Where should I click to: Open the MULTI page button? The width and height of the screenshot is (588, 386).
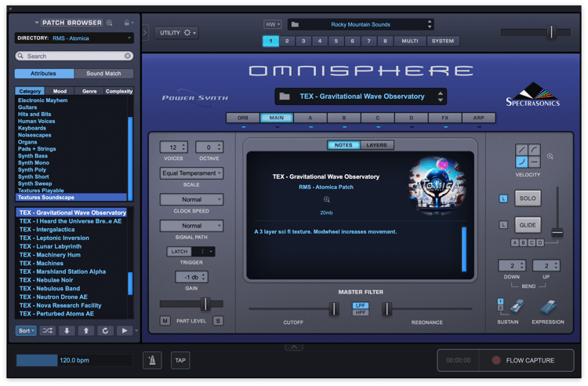pyautogui.click(x=410, y=41)
